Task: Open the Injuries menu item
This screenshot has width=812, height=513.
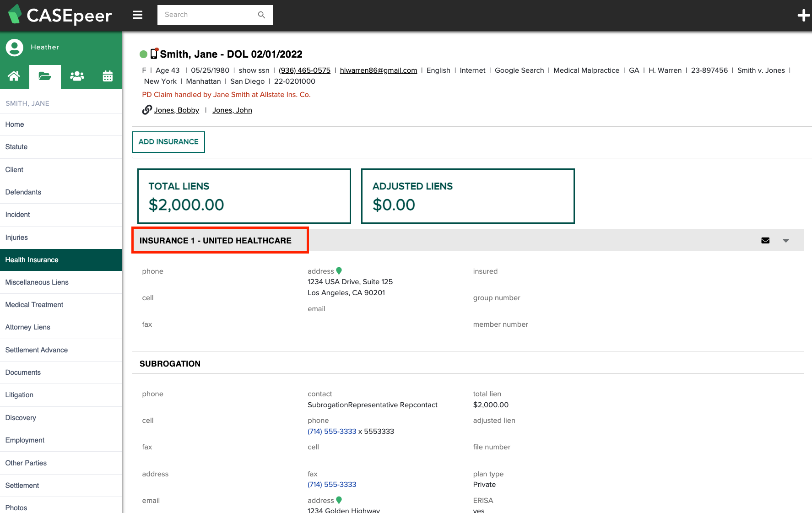Action: [x=61, y=238]
